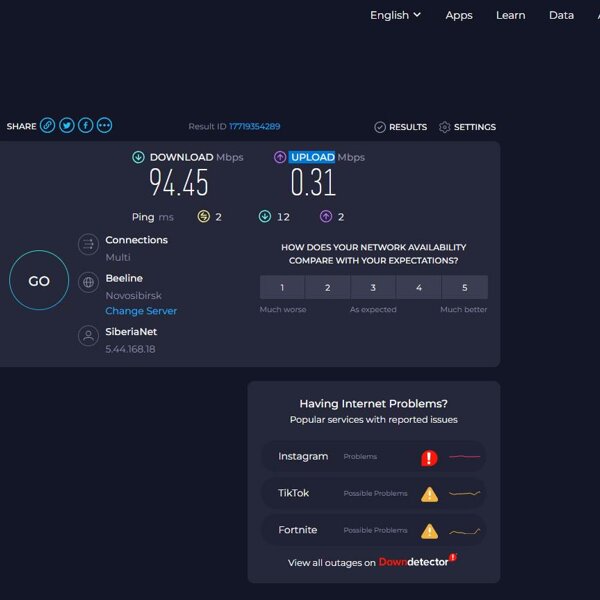Click the download latency icon next to 12
The width and height of the screenshot is (600, 600).
[265, 217]
